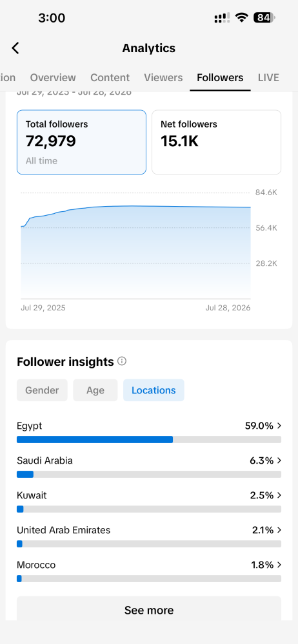The width and height of the screenshot is (298, 644).
Task: Tap the Morocco percentage bar
Action: (149, 579)
